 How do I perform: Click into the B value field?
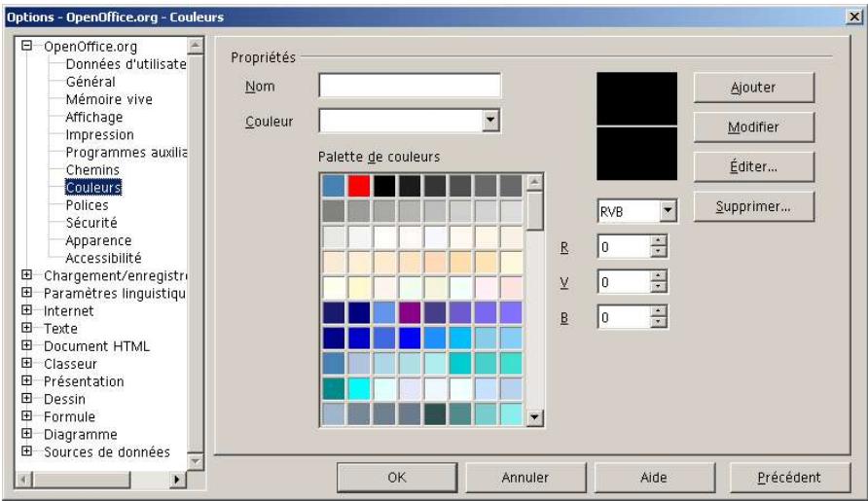pos(624,318)
